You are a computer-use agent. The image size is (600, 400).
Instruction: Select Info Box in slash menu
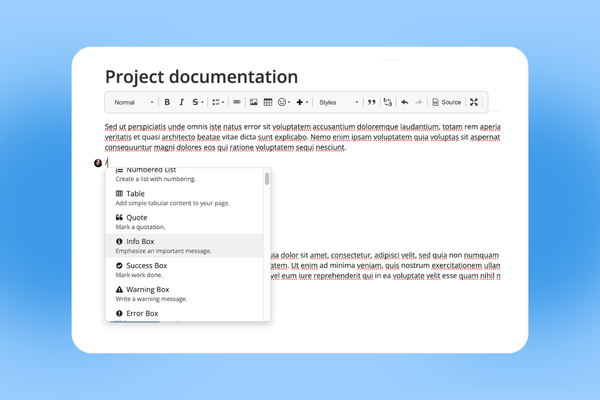pyautogui.click(x=184, y=246)
